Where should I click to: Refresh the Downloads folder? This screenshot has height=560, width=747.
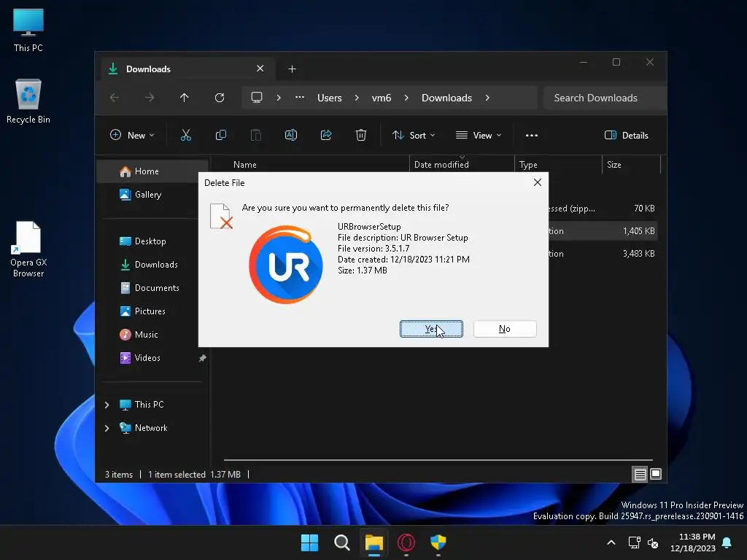(220, 98)
